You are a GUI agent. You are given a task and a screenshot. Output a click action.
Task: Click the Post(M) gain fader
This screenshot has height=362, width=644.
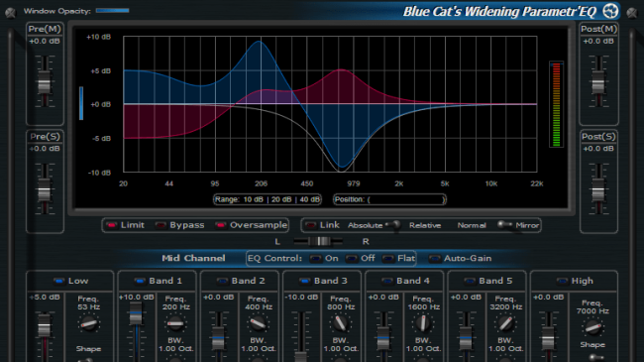pos(598,82)
